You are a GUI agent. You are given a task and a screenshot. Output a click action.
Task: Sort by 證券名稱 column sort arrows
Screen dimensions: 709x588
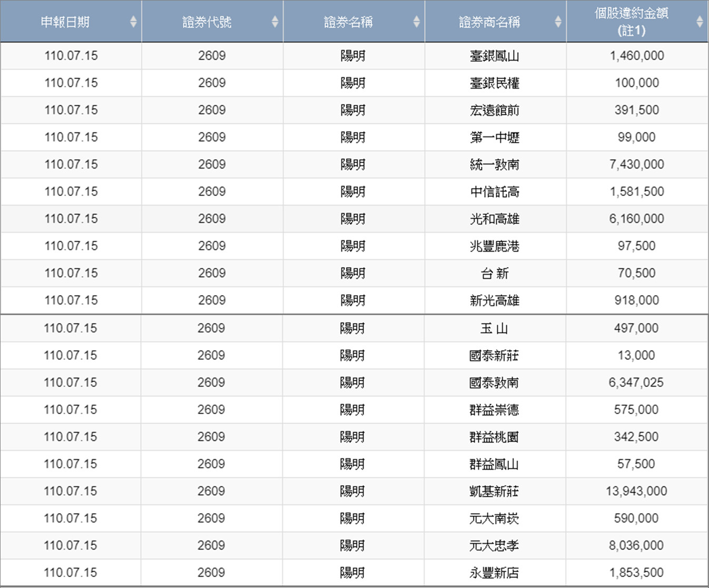pyautogui.click(x=417, y=22)
